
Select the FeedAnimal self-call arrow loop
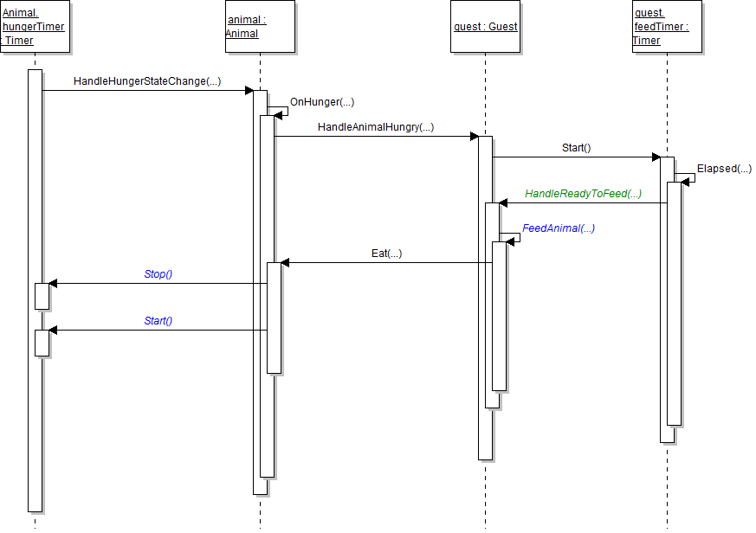click(x=514, y=237)
